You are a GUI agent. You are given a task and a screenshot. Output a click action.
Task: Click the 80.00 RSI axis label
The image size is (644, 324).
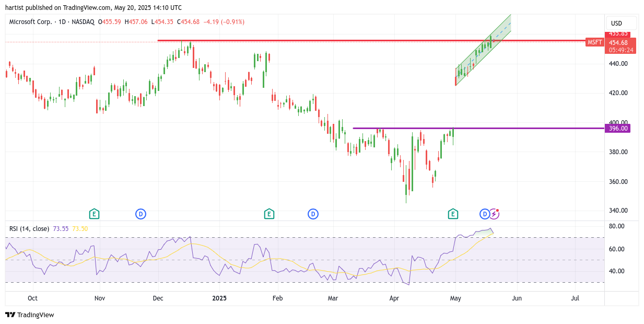tap(617, 226)
